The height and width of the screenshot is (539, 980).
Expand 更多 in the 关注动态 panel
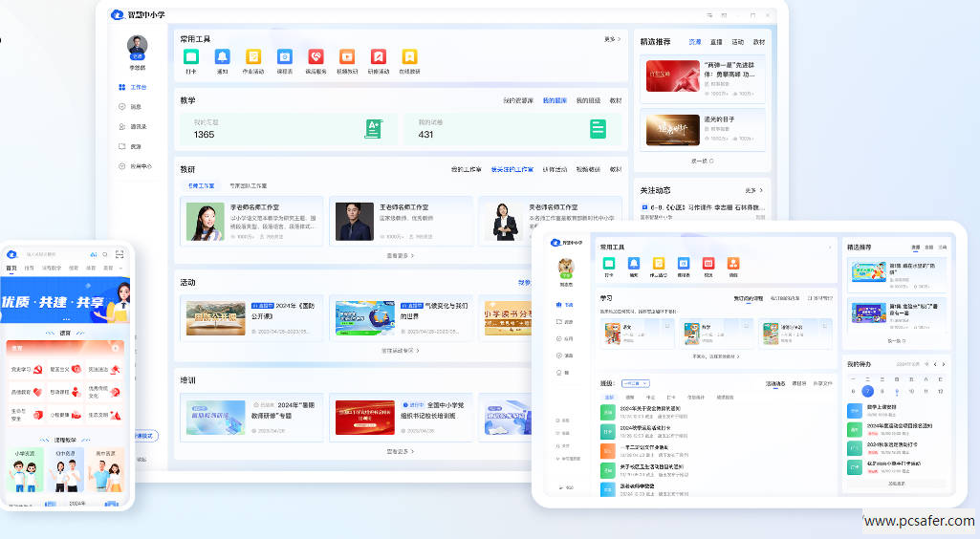pyautogui.click(x=755, y=190)
